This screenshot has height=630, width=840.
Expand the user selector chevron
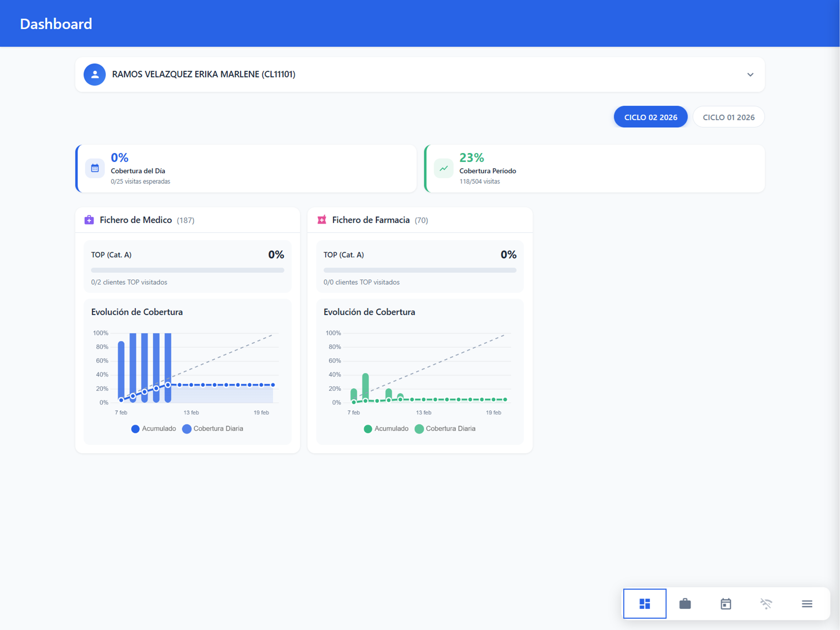[x=750, y=74]
